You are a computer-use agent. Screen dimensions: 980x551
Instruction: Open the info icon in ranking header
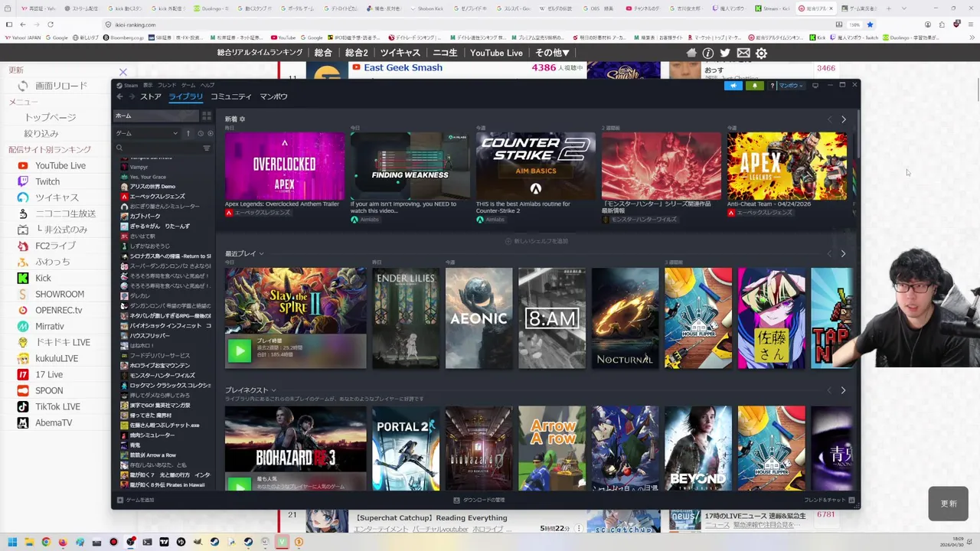[708, 53]
